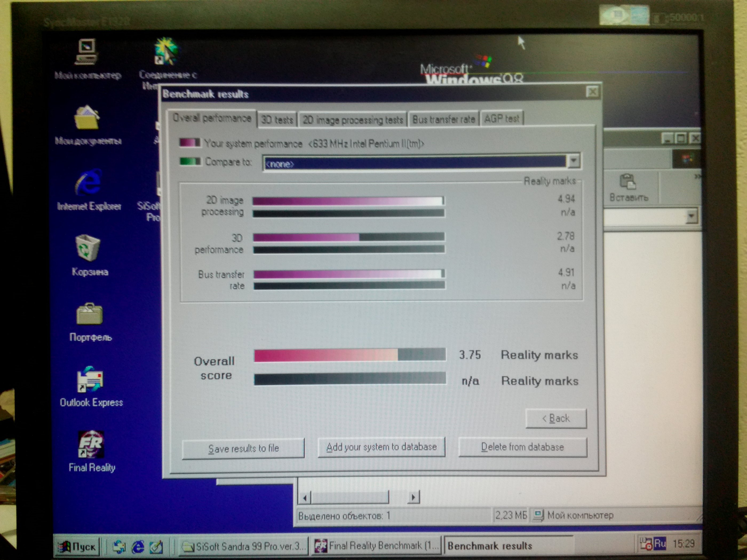This screenshot has height=560, width=747.
Task: Open the address combo box dropdown
Action: [691, 216]
